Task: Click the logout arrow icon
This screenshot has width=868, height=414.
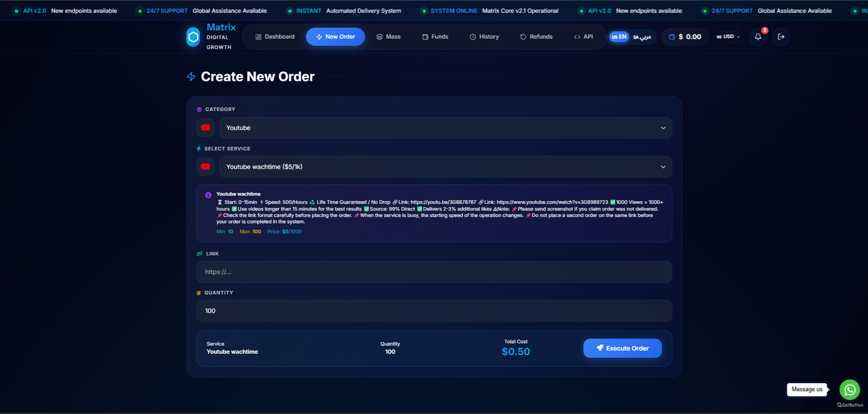Action: 781,37
